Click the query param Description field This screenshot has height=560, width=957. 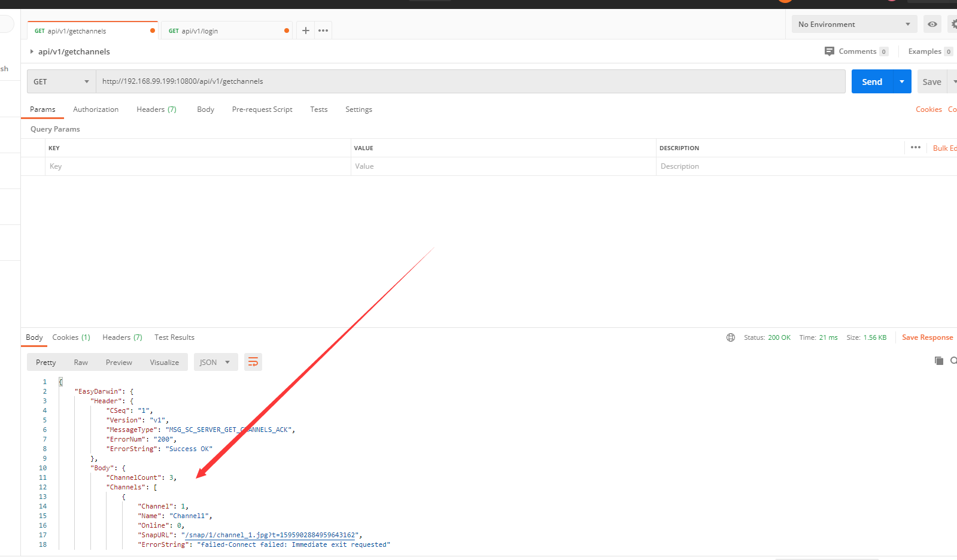pyautogui.click(x=806, y=166)
